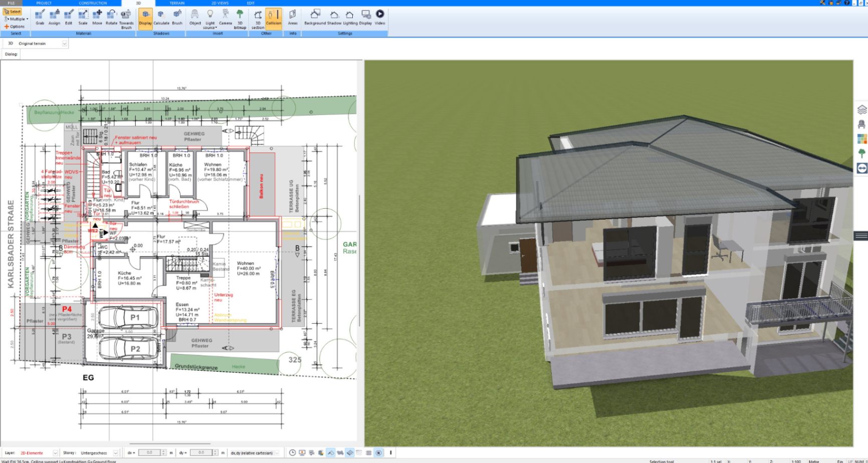Open Areas info
The width and height of the screenshot is (868, 463).
(293, 18)
